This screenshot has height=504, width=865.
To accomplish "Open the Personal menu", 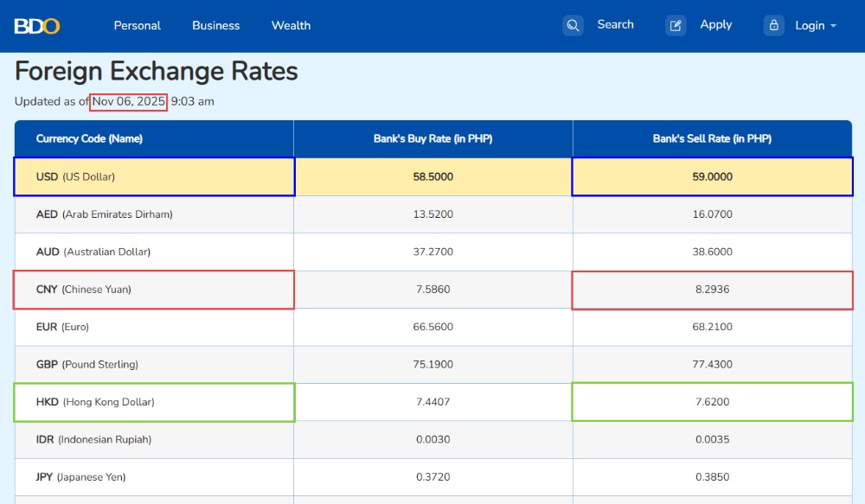I will click(x=138, y=25).
